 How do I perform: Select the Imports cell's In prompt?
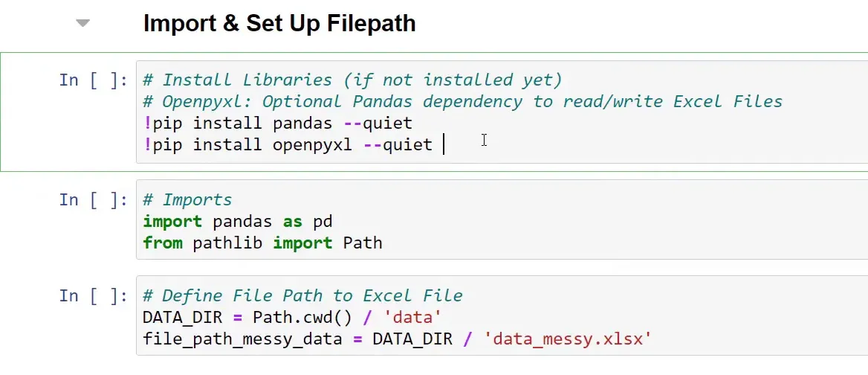[x=93, y=200]
